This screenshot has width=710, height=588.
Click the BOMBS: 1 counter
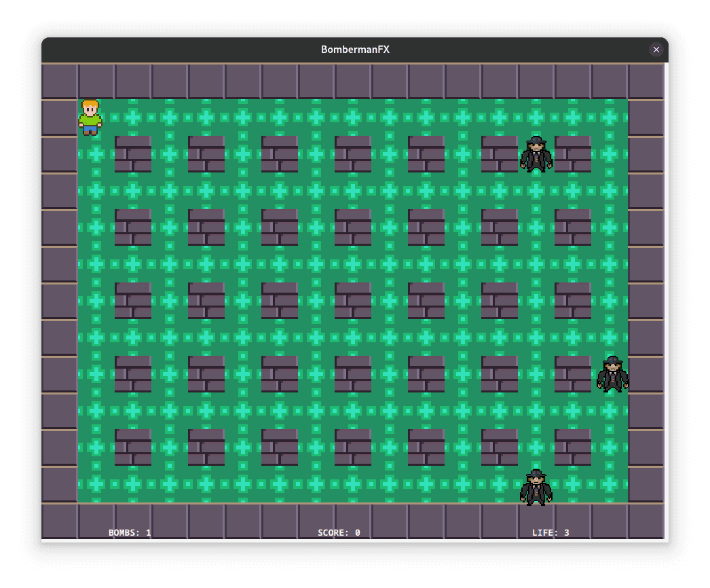(130, 533)
